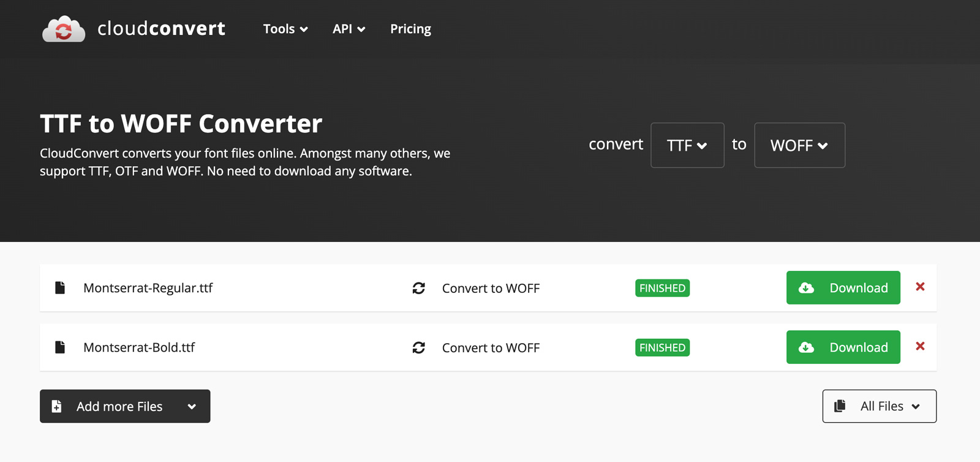Click the FINISHED badge on Montserrat-Regular row
Viewport: 980px width, 462px height.
(x=662, y=288)
